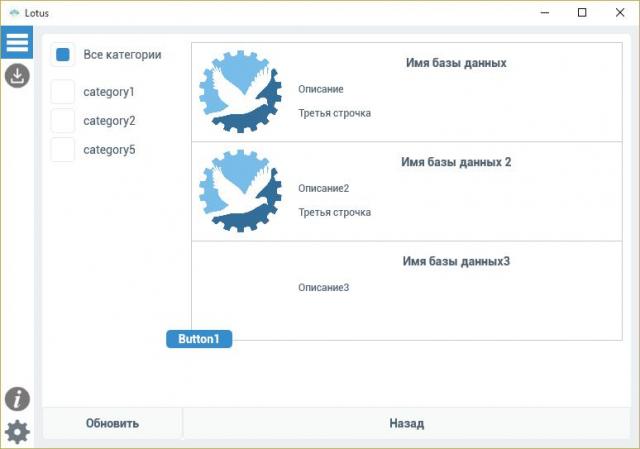Minimize the Lotus window
Viewport: 640px width, 449px height.
tap(544, 13)
